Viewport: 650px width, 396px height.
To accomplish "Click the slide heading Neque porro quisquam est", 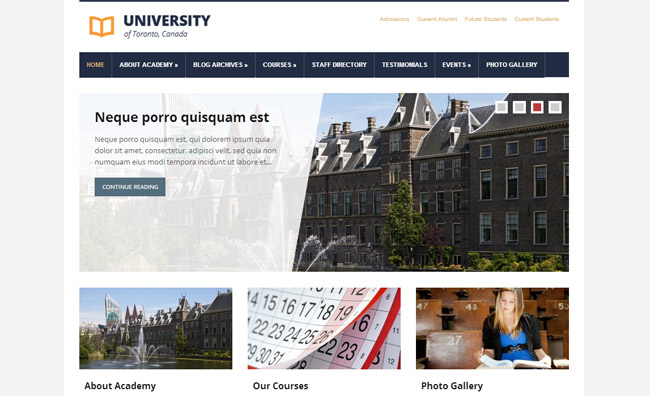I will coord(182,117).
